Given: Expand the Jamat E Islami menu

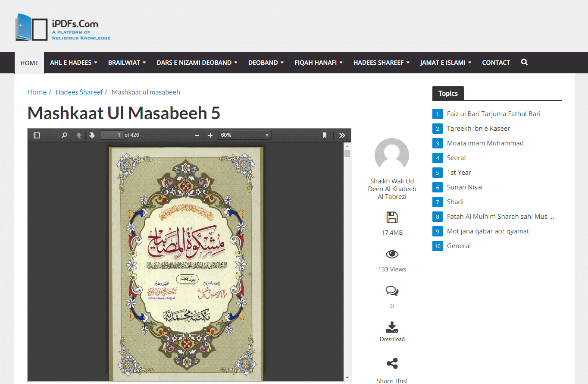Looking at the screenshot, I should point(446,63).
